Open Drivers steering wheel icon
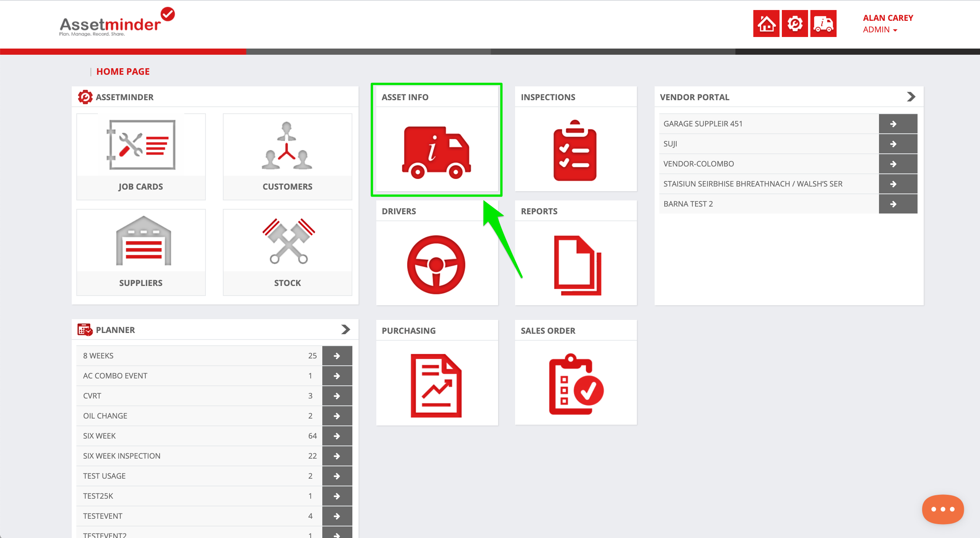 436,265
